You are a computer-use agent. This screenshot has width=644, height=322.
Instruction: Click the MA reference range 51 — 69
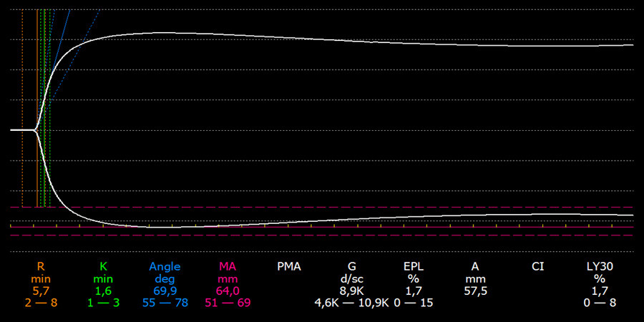pos(227,303)
